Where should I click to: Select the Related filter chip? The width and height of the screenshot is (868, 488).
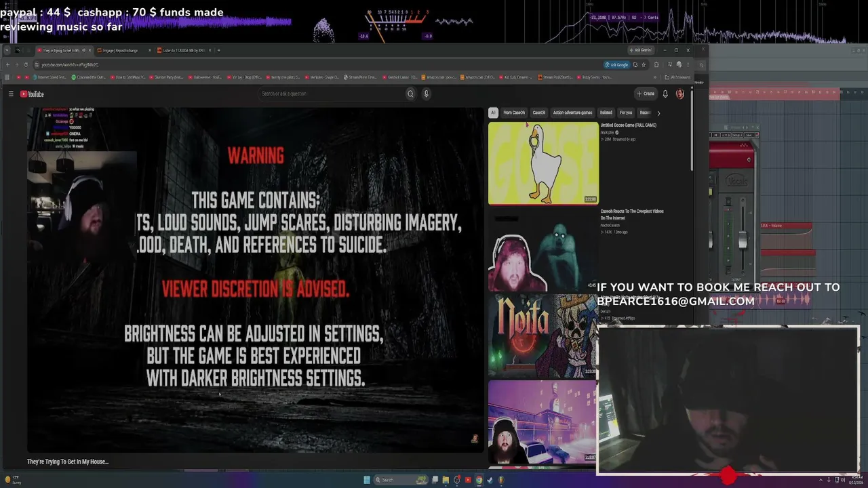click(x=606, y=113)
